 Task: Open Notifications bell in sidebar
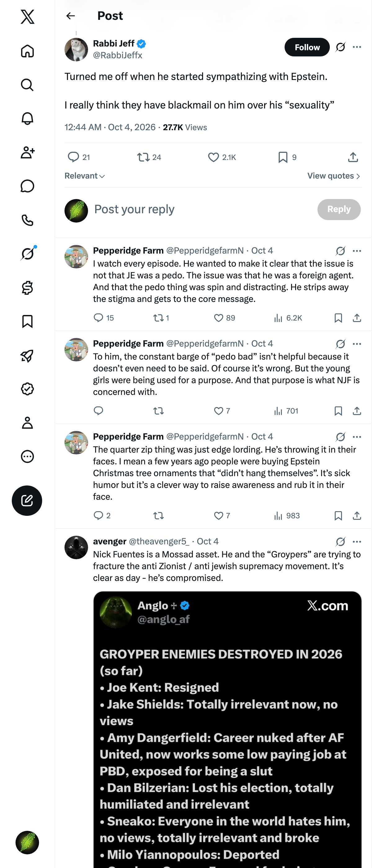click(x=27, y=119)
